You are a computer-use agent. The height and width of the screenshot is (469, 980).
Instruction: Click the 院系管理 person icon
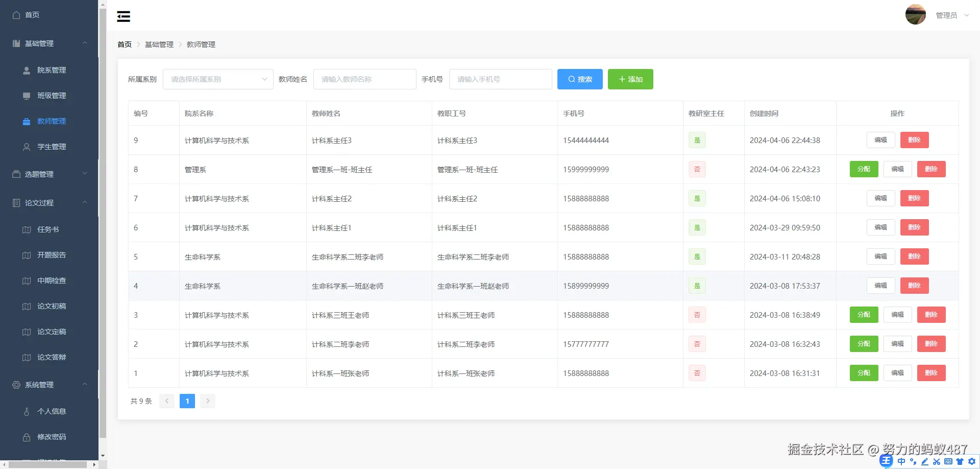pyautogui.click(x=27, y=70)
